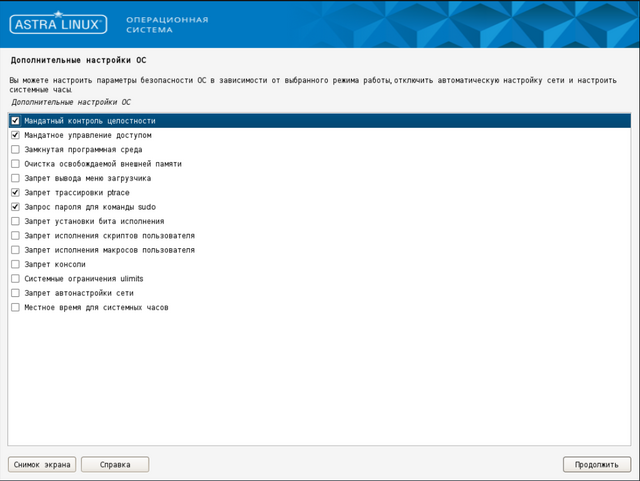
Task: Disable Запрос пароля для команды sudo
Action: click(15, 206)
